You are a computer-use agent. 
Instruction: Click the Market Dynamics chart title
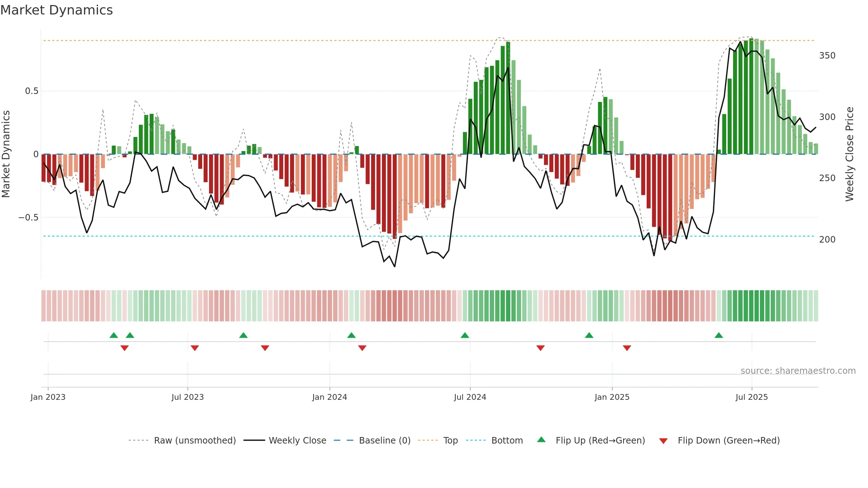point(56,10)
